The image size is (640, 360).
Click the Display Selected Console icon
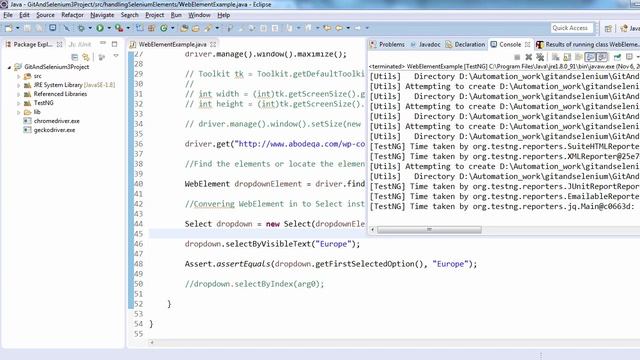[x=629, y=57]
